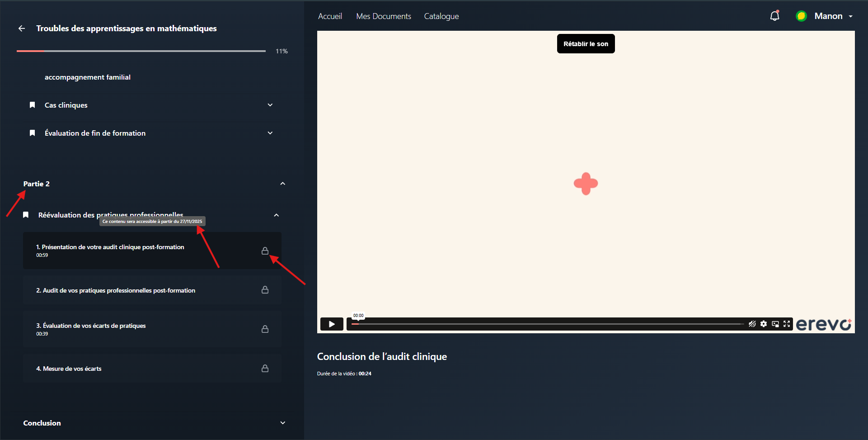Click the back arrow beside course title

coord(22,28)
